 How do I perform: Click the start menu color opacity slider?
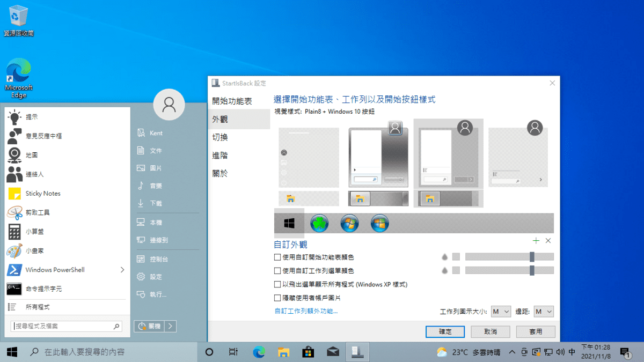click(x=509, y=257)
